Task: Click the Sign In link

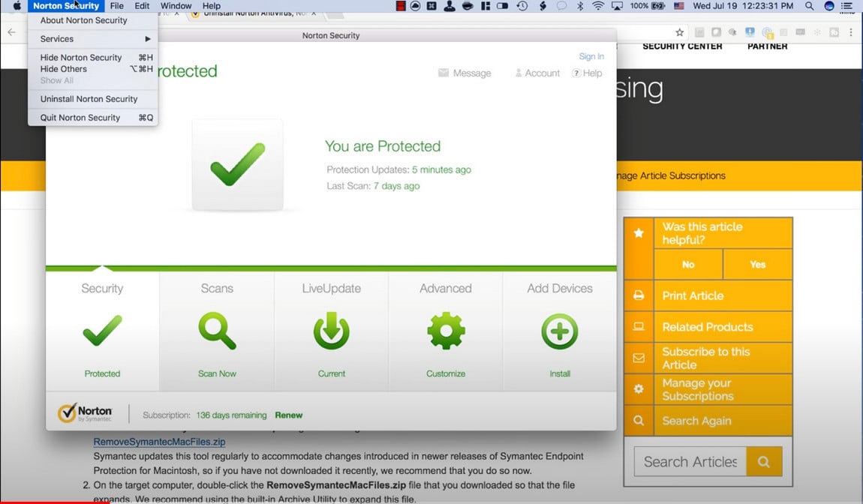Action: click(591, 56)
